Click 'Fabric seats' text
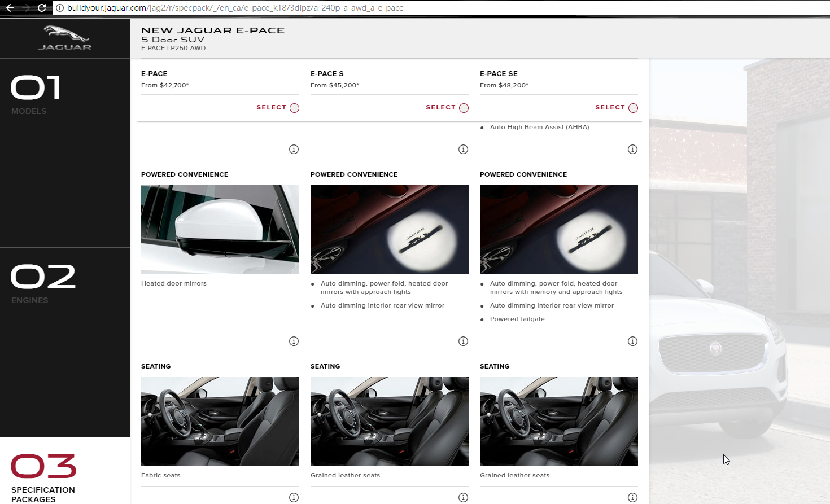The image size is (830, 504). (x=161, y=475)
